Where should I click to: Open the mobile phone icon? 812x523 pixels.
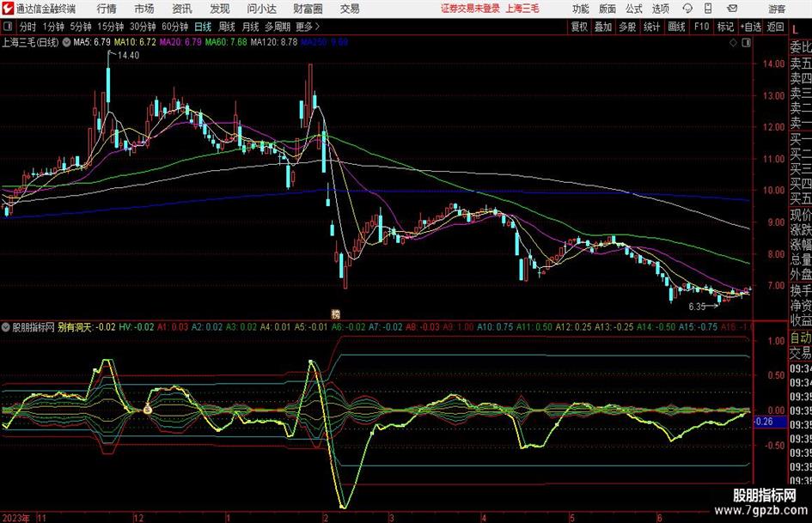coord(708,9)
